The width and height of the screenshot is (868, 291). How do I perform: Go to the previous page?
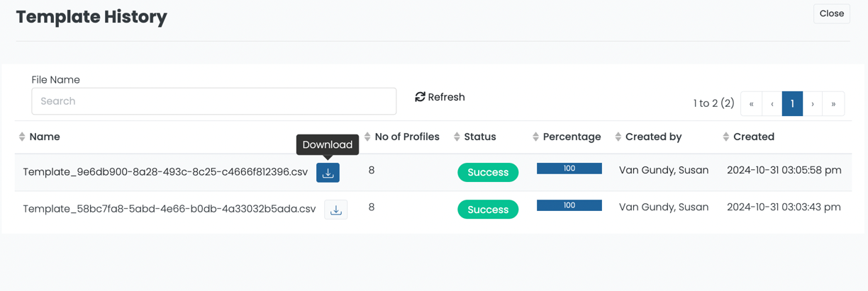pos(772,104)
